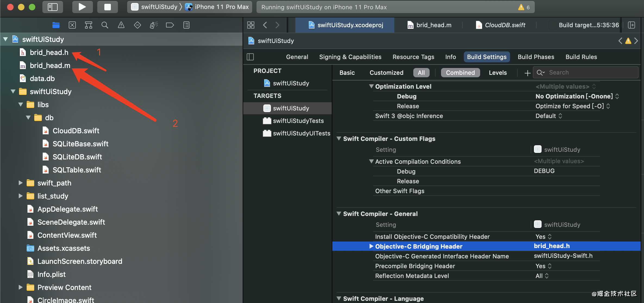
Task: Add a build setting with the plus button
Action: (x=527, y=73)
